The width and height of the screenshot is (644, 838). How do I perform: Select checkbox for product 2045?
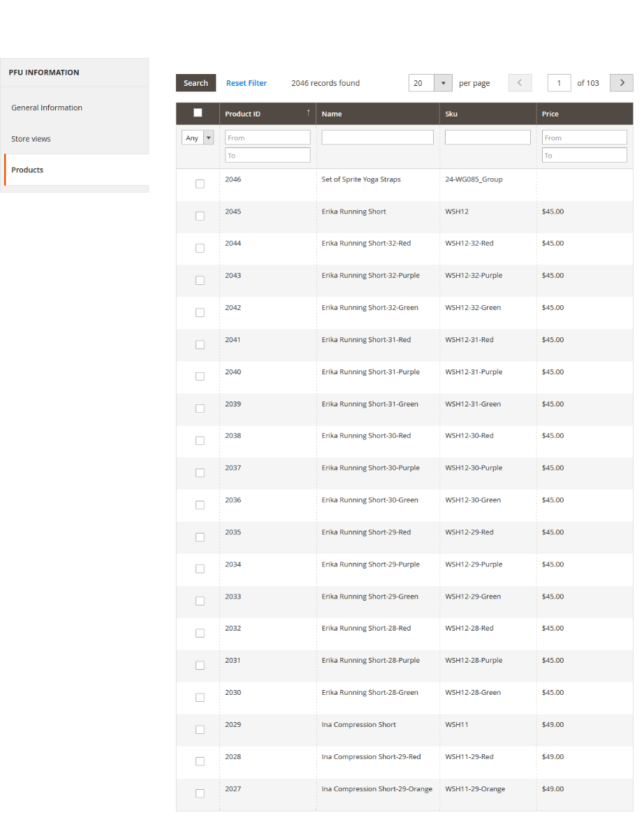pyautogui.click(x=200, y=216)
